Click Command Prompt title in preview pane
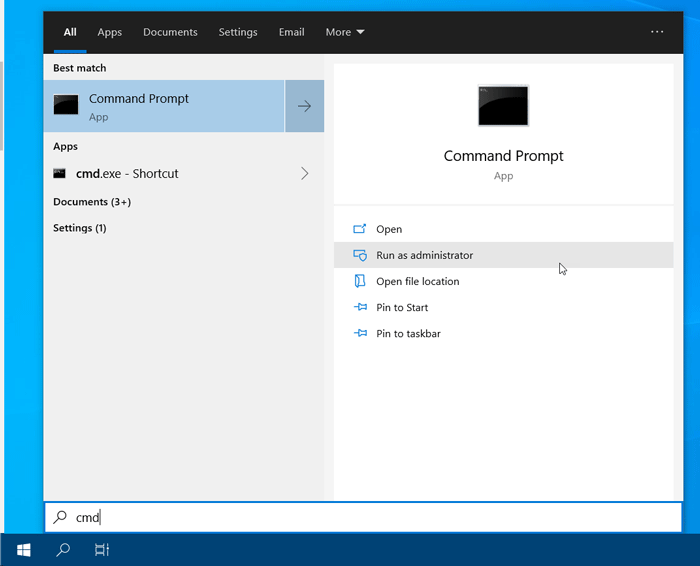This screenshot has width=700, height=566. [503, 156]
